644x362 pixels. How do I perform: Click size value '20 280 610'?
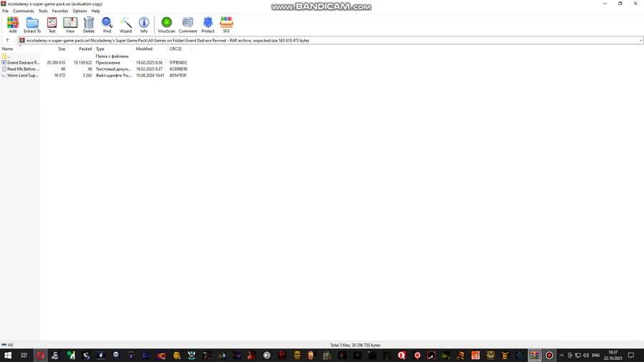pos(56,63)
